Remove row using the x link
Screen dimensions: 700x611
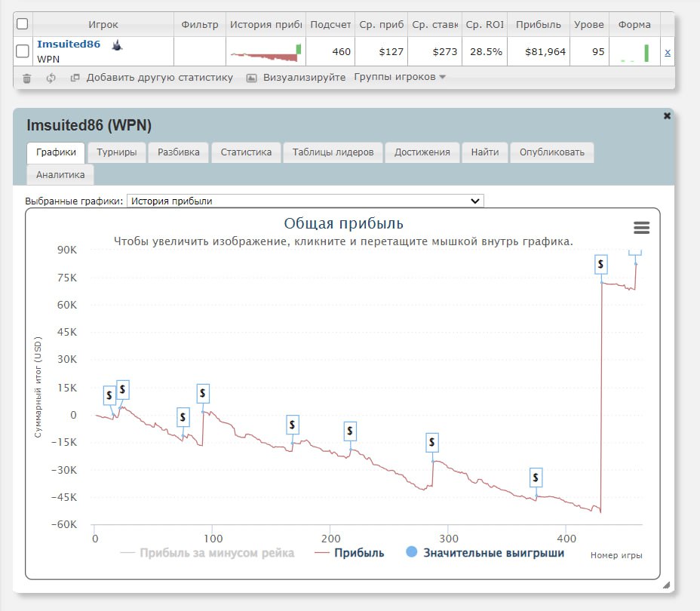tap(667, 52)
